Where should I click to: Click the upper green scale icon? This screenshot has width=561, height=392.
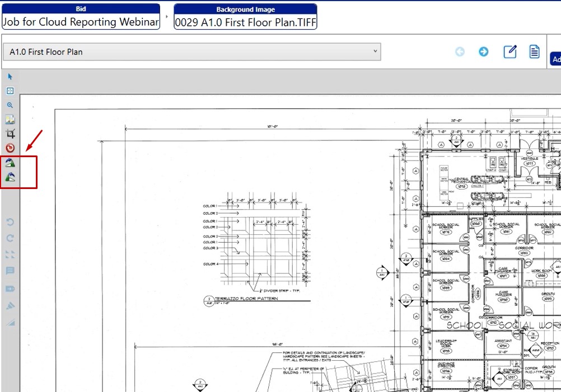click(x=10, y=163)
